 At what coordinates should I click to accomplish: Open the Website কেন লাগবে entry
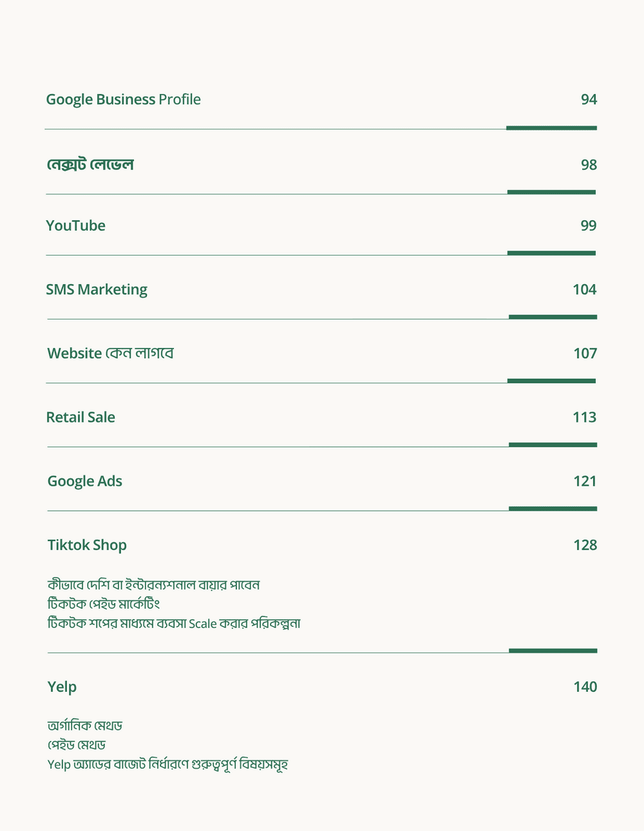(110, 354)
